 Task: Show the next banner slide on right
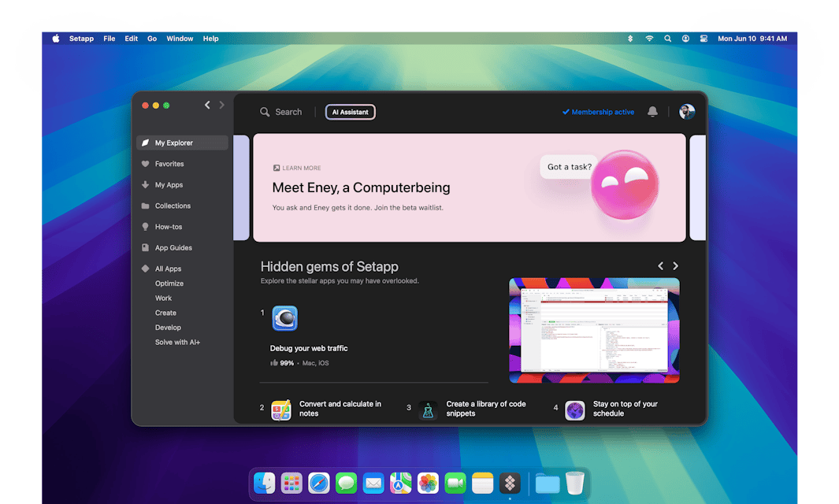698,187
